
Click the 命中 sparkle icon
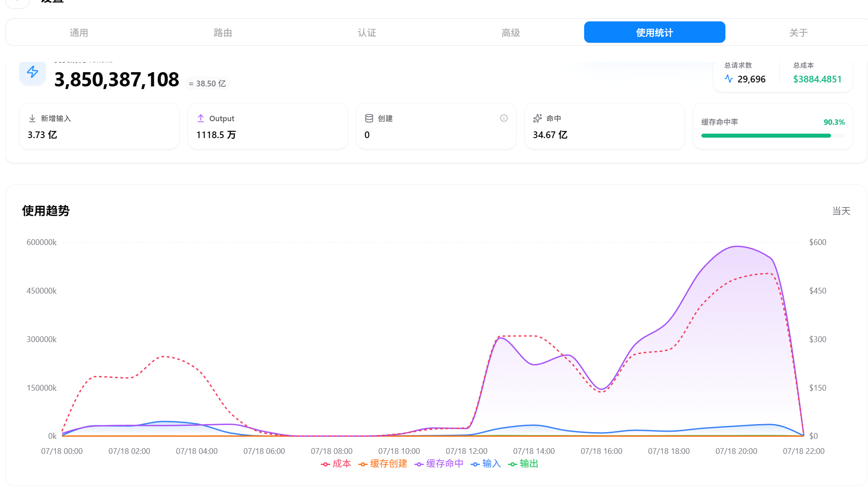pyautogui.click(x=537, y=118)
